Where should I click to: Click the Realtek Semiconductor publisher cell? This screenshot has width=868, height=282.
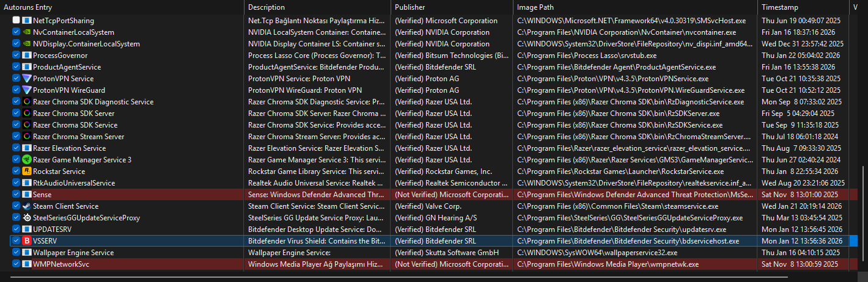[x=452, y=183]
